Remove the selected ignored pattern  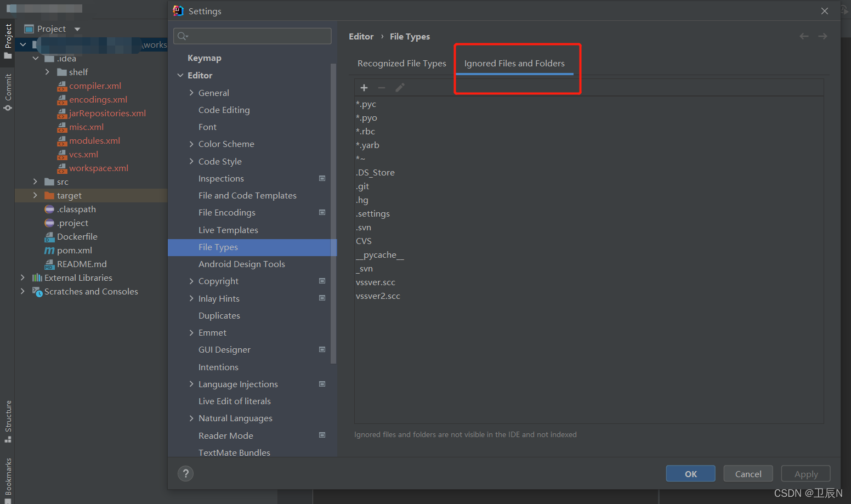(x=382, y=88)
